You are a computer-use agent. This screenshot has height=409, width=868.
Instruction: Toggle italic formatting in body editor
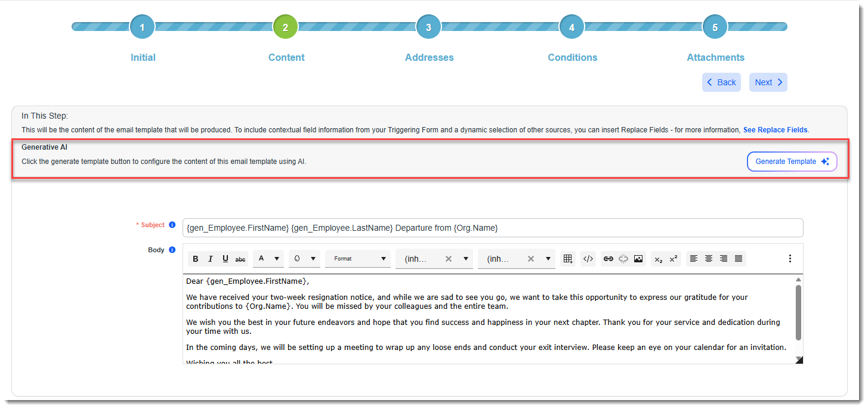click(x=211, y=259)
